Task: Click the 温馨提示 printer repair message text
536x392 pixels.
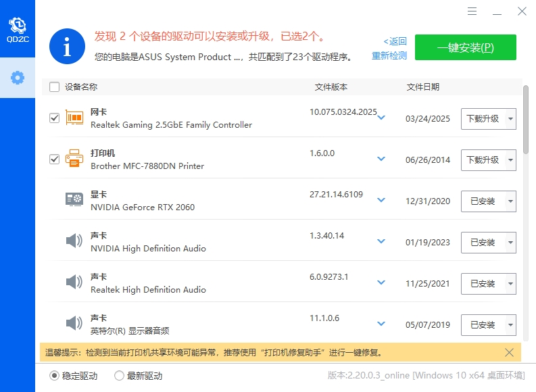Action: [214, 352]
